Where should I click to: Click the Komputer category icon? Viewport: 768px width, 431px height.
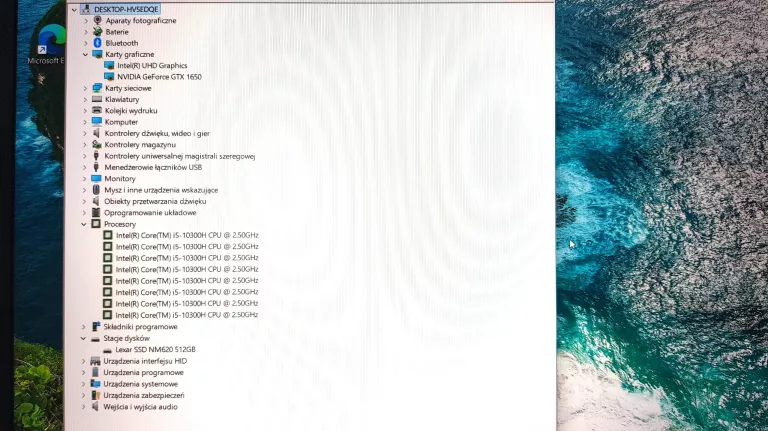pos(97,122)
